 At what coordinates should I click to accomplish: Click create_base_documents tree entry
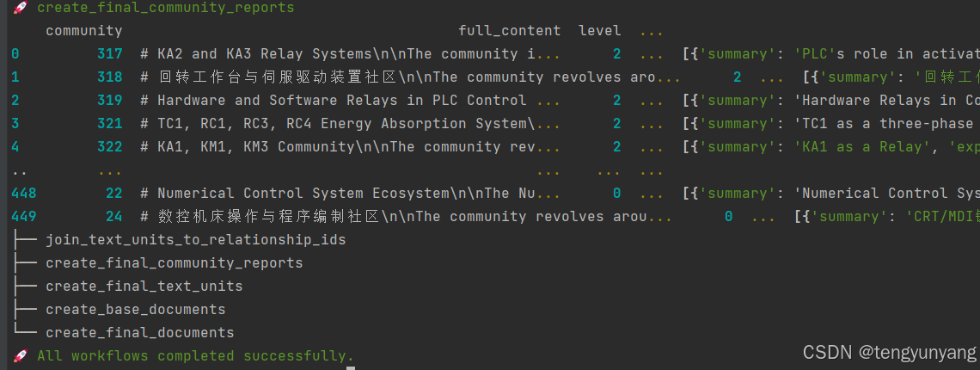[136, 309]
